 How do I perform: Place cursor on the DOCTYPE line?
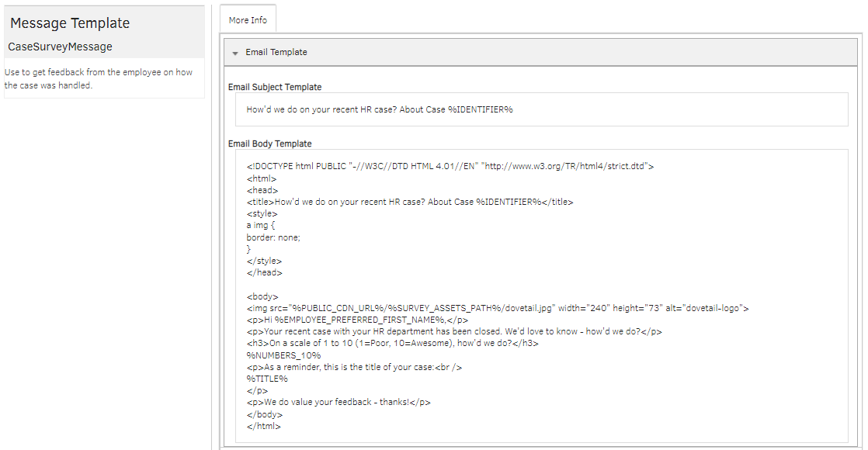click(x=450, y=166)
